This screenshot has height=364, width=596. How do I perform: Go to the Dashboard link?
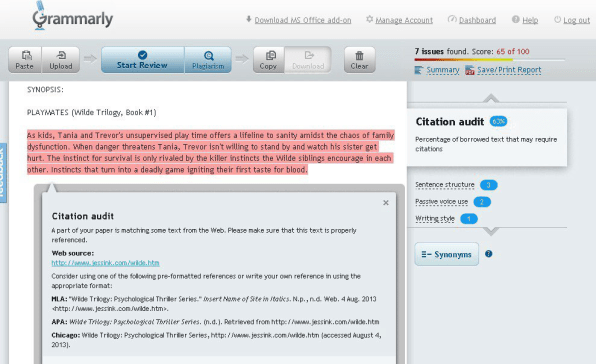pos(477,20)
